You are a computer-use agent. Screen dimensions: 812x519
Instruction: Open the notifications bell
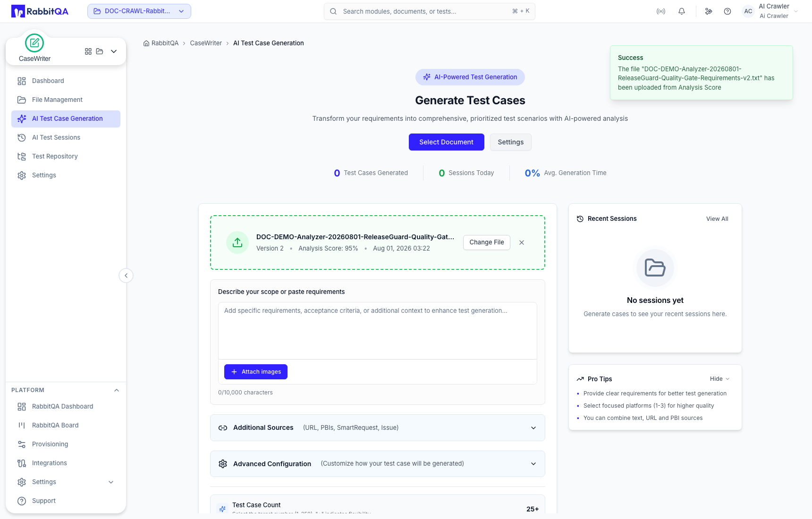[x=682, y=11]
